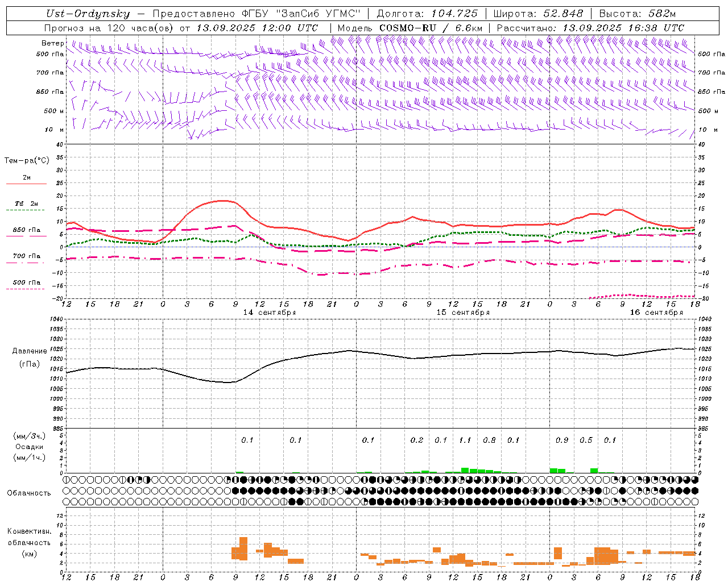Click the 'Конвективн.' convective cloud label

(30, 531)
